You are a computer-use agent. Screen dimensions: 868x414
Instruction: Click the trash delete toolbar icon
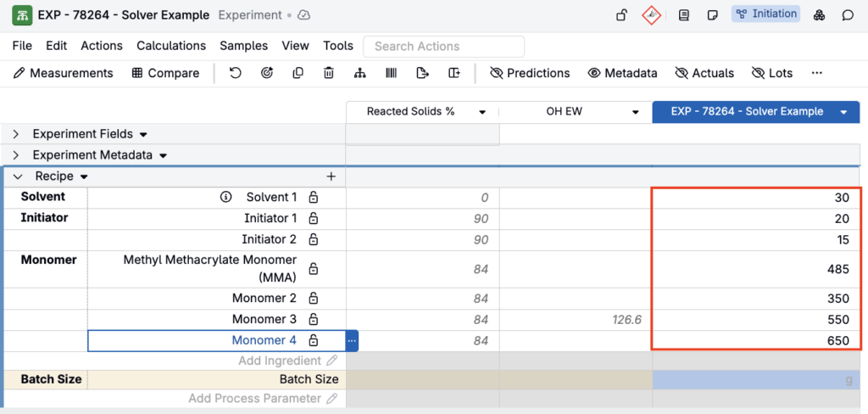tap(329, 73)
